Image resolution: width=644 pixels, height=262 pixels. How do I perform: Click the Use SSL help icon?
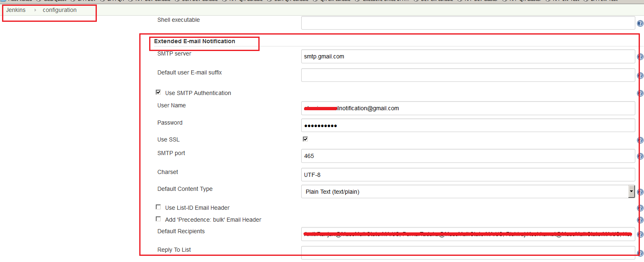pyautogui.click(x=640, y=140)
